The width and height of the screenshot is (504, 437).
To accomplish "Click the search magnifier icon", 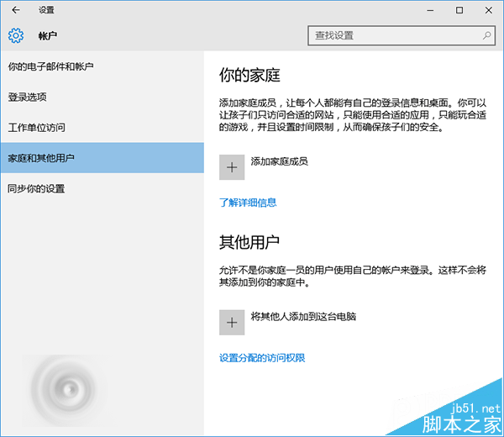I will pos(486,35).
